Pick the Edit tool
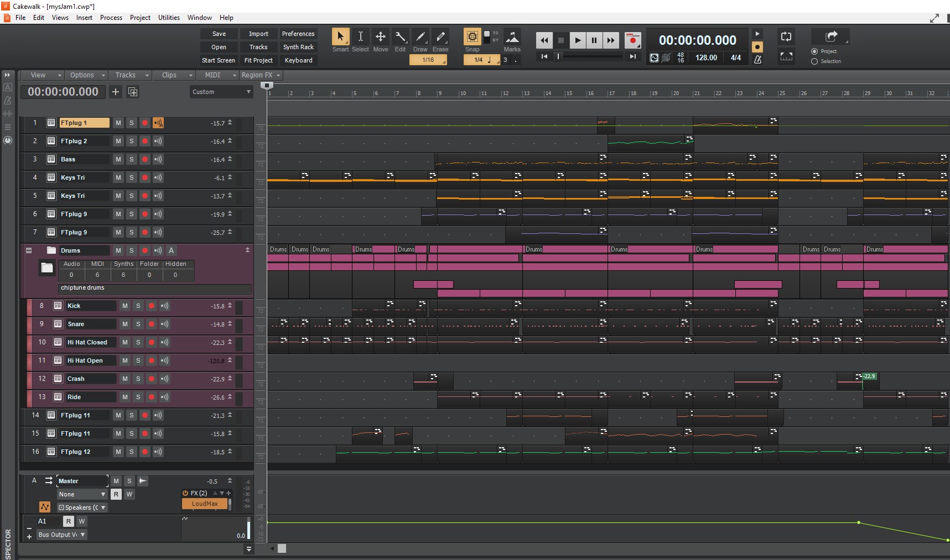The width and height of the screenshot is (950, 560). click(400, 37)
